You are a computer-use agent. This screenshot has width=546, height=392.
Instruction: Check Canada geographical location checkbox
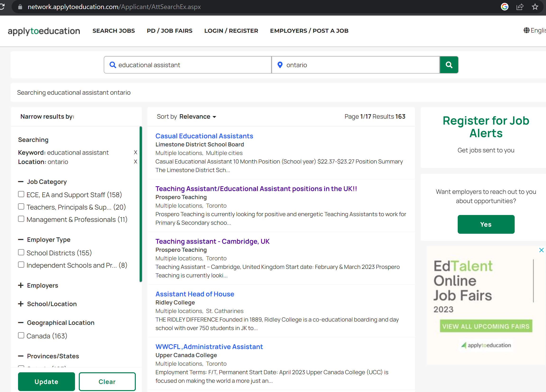tap(21, 335)
